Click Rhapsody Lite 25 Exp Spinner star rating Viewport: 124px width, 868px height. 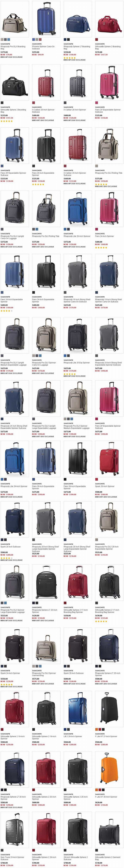tap(70, 374)
